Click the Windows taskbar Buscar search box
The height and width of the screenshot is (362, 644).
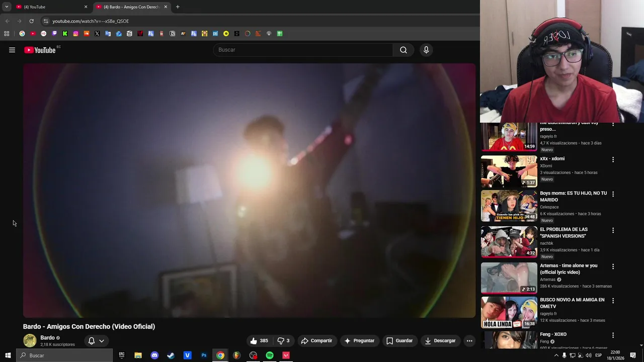[64, 355]
